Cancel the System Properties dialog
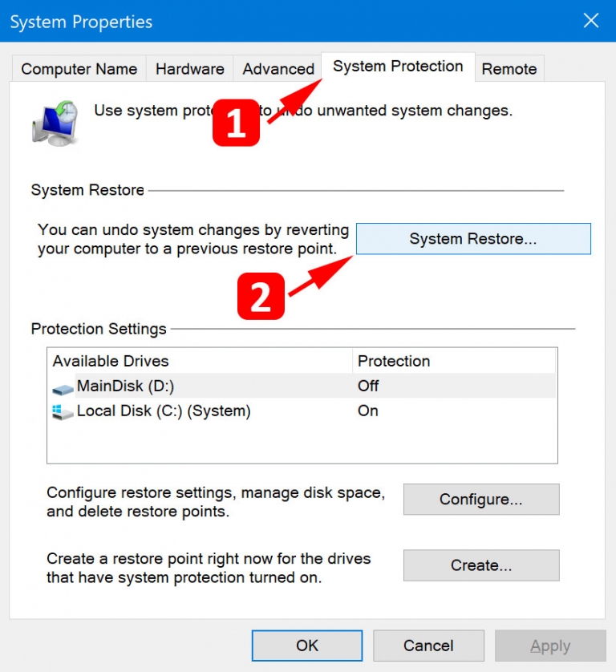Screen dimensions: 616x672 coord(428,645)
